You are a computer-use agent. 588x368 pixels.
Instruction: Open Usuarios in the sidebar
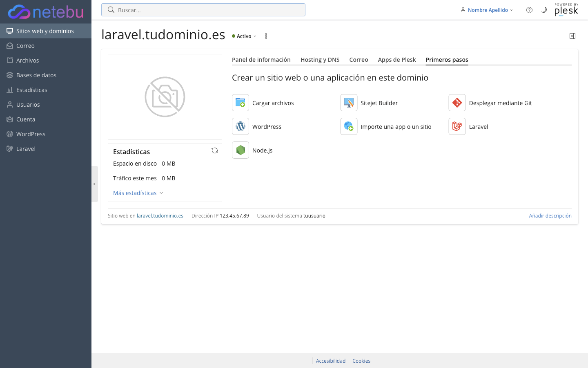point(46,105)
